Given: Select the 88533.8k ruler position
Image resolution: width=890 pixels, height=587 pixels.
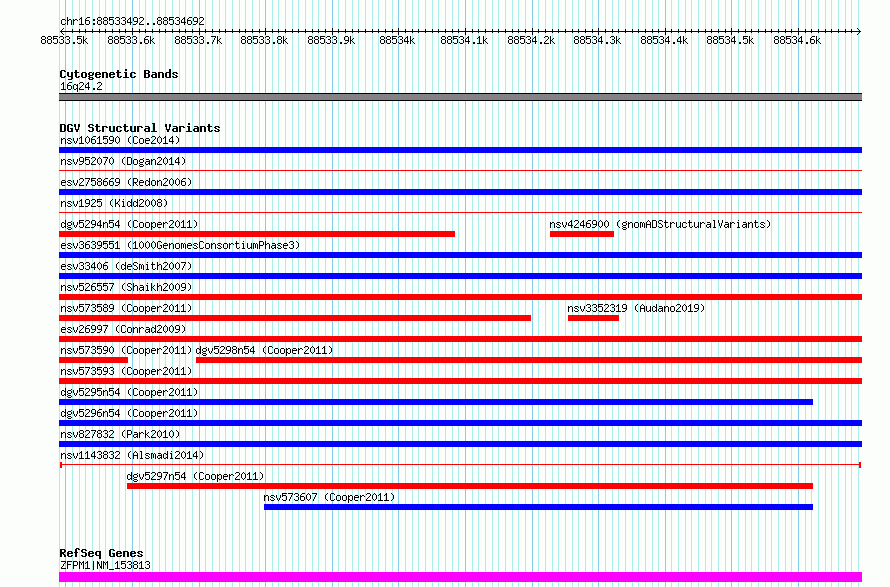Looking at the screenshot, I should point(265,40).
